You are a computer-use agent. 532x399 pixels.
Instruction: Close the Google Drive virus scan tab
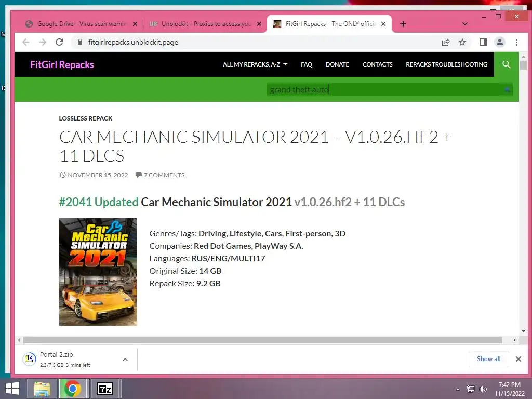click(x=135, y=24)
